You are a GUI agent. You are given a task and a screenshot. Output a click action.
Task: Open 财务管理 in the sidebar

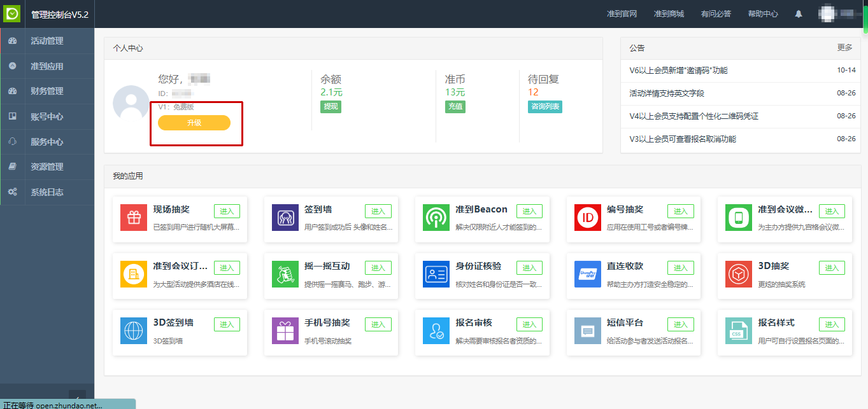[x=47, y=91]
